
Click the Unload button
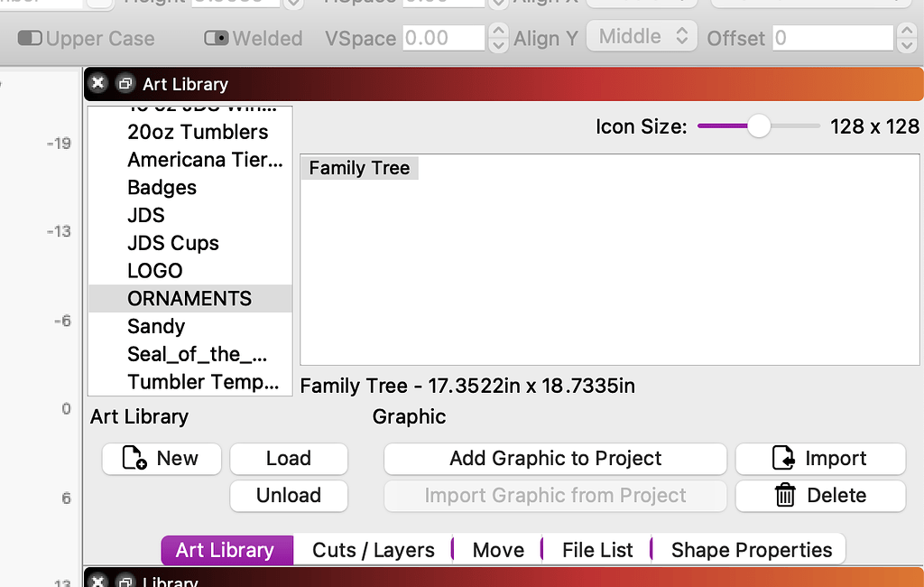(289, 495)
